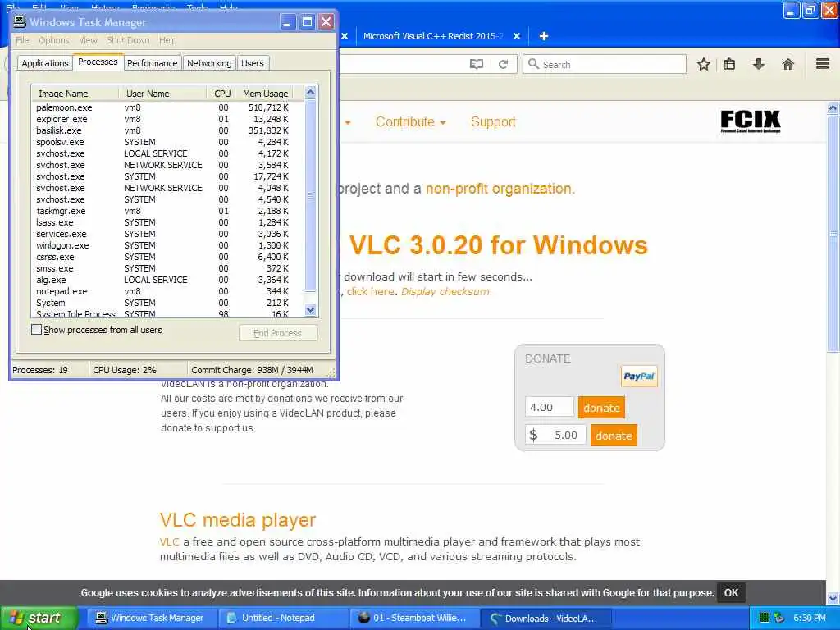
Task: Click the FCIX sponsor logo
Action: (750, 121)
